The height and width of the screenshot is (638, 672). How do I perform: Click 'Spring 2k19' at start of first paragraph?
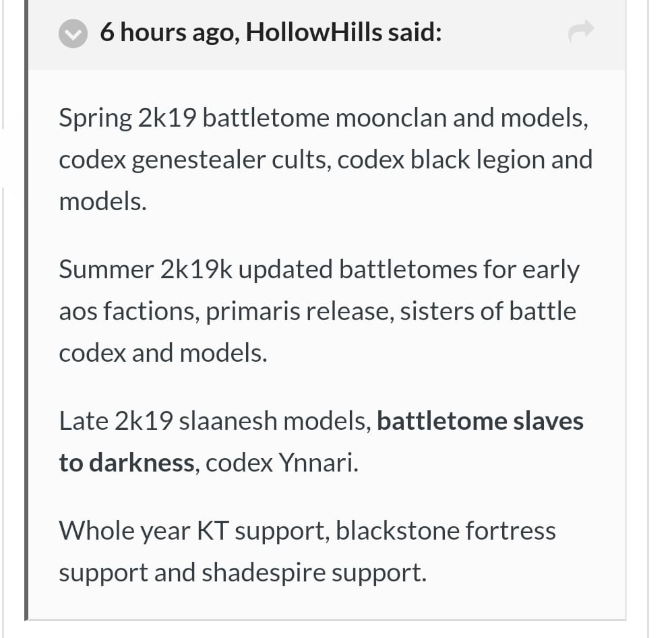point(127,119)
